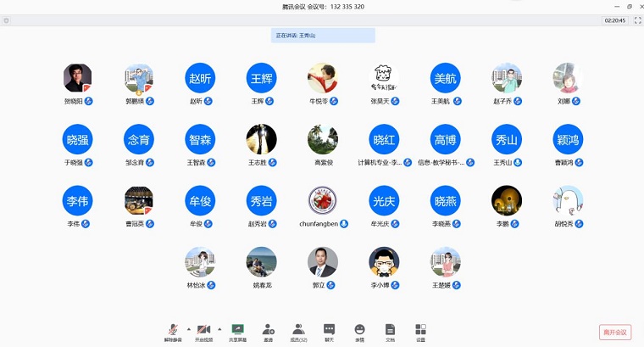Click the red 离开会议 leave meeting button

coord(614,332)
